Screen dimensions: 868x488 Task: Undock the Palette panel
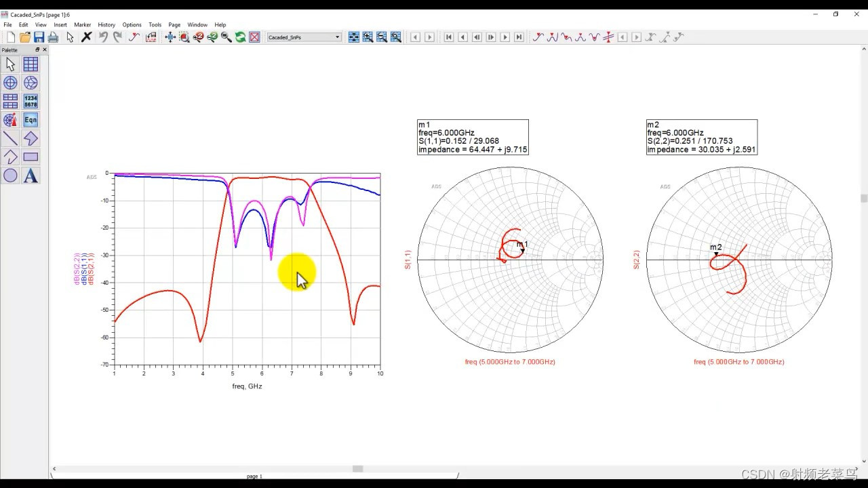[37, 49]
